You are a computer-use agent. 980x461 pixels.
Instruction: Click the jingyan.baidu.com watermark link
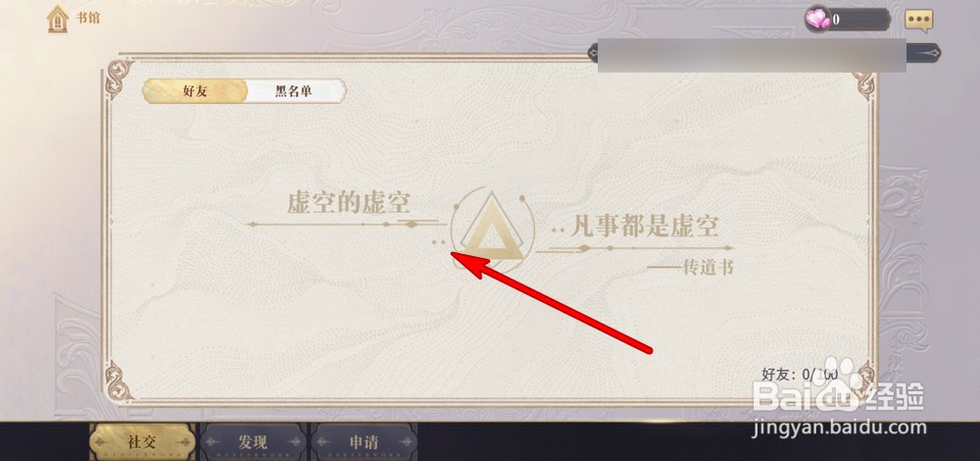[840, 428]
